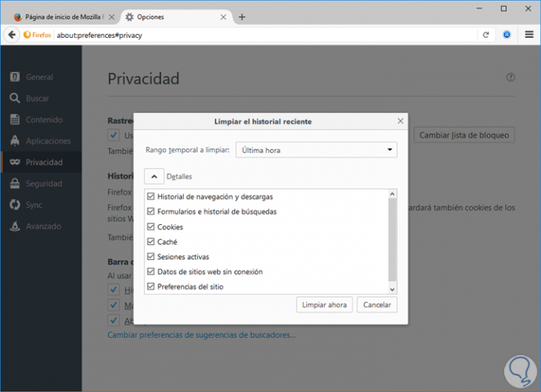541x392 pixels.
Task: Click the Buscar magnifier icon
Action: click(15, 98)
